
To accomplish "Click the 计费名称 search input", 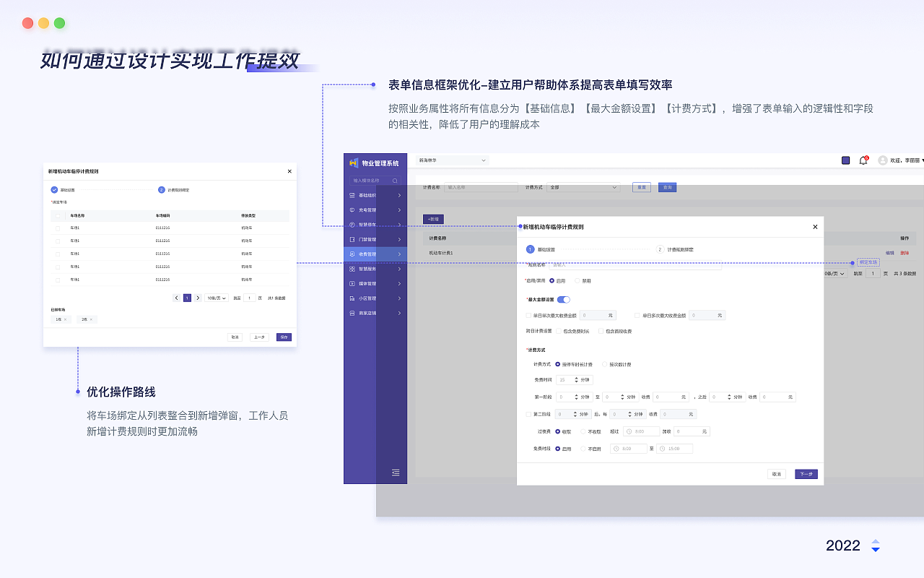I will [481, 187].
